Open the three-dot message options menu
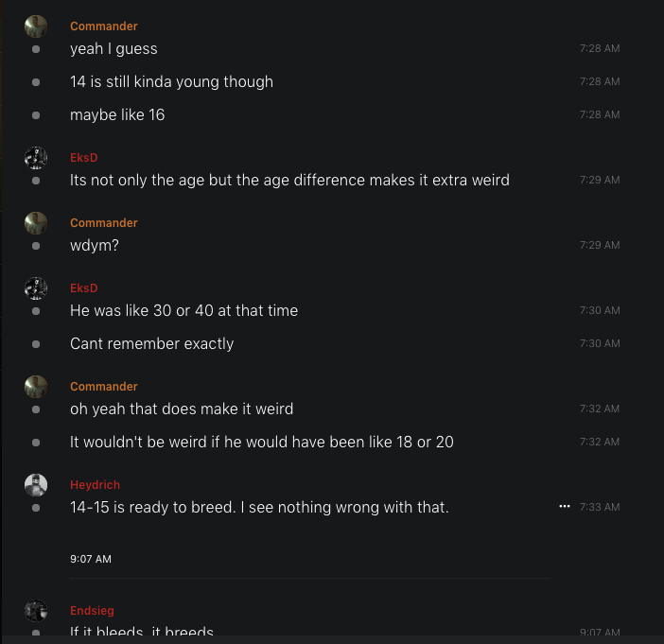The image size is (664, 644). tap(565, 507)
